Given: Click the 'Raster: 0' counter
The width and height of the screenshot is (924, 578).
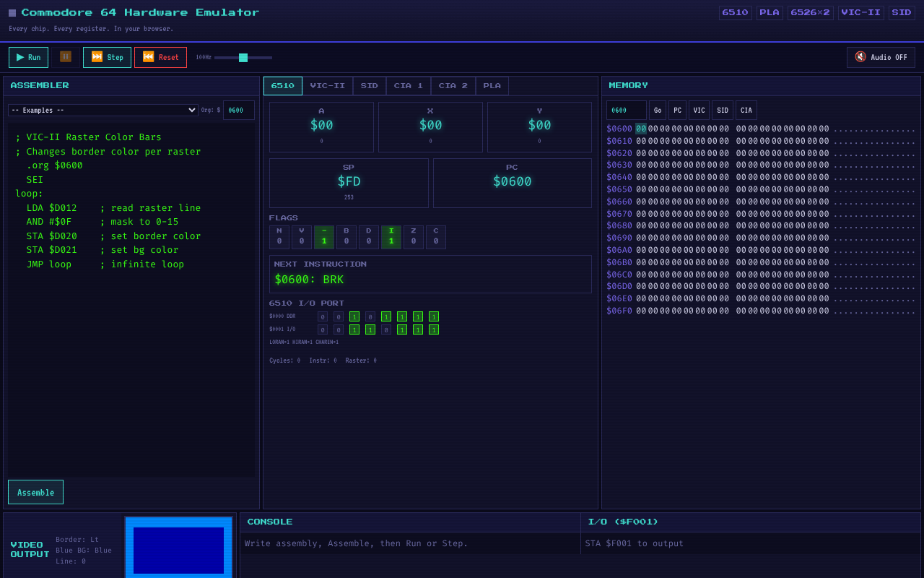Looking at the screenshot, I should point(361,361).
